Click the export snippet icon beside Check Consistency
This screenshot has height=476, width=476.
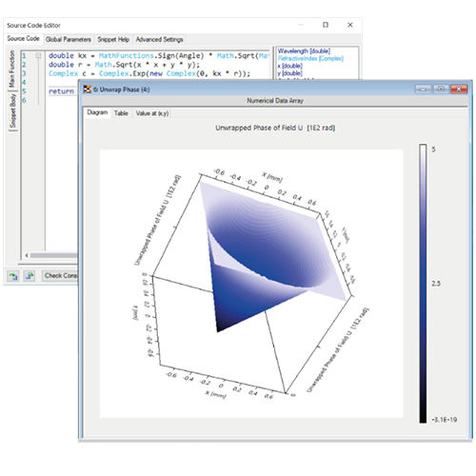30,276
